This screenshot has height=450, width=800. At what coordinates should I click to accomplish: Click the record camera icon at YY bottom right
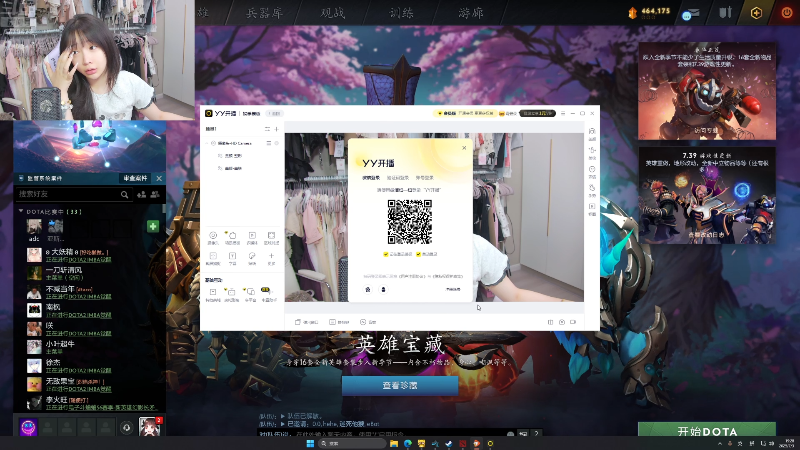pos(573,322)
